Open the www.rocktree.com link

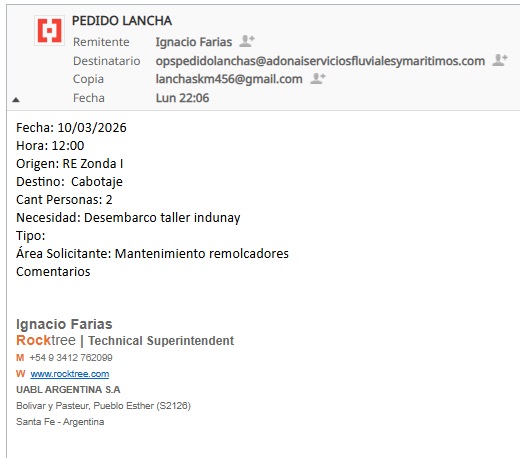[70, 374]
